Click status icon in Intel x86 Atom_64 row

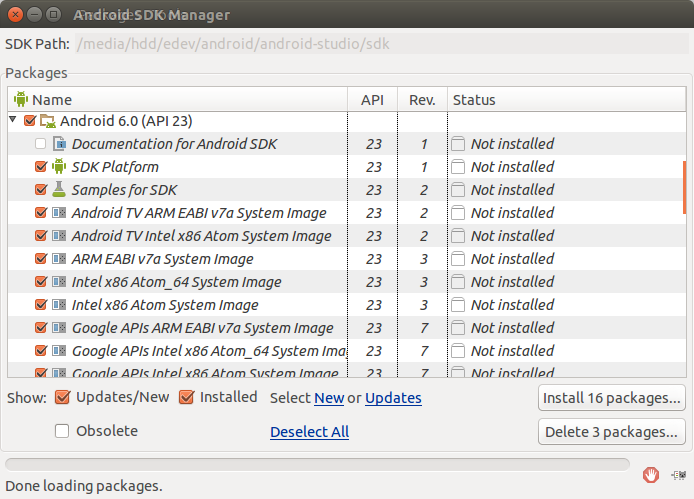[458, 282]
